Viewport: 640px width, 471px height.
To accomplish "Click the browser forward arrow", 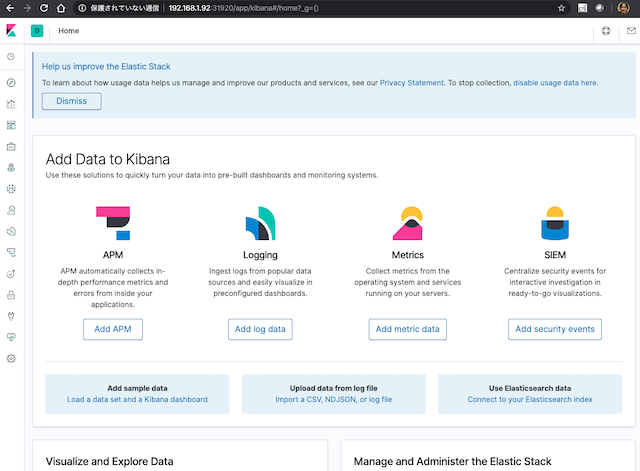I will pos(27,8).
